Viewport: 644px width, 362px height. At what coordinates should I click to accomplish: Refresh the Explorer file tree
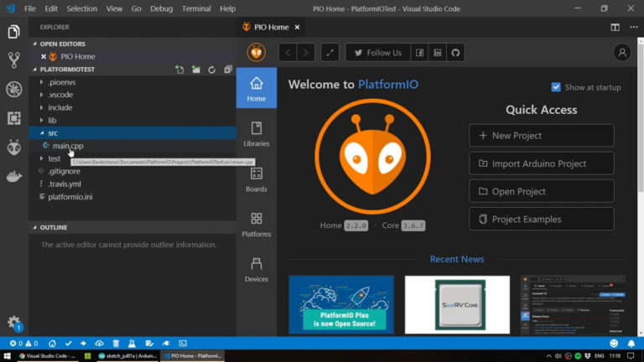tap(211, 70)
